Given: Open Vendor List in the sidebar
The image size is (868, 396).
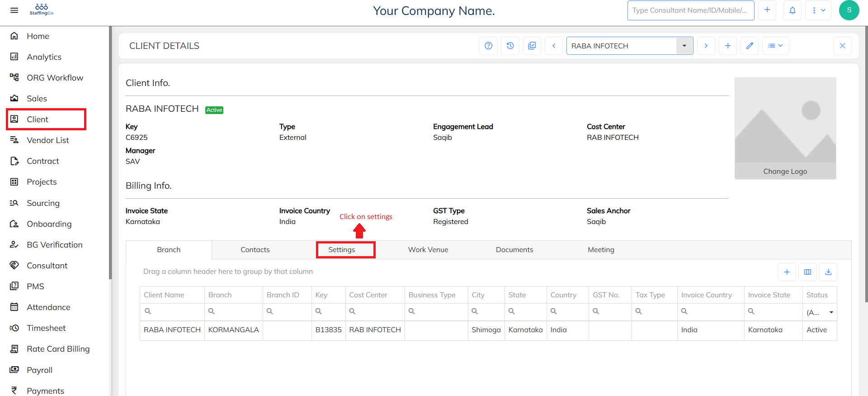Looking at the screenshot, I should [47, 140].
